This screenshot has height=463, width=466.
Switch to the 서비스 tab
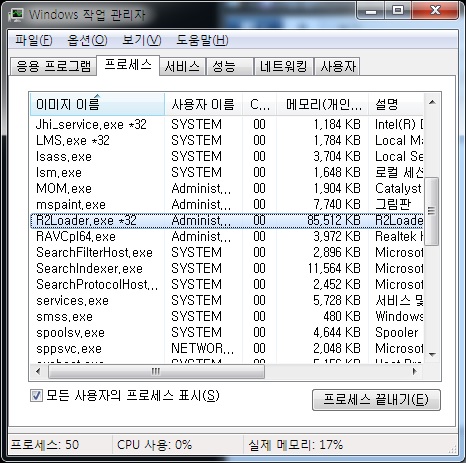(x=182, y=66)
